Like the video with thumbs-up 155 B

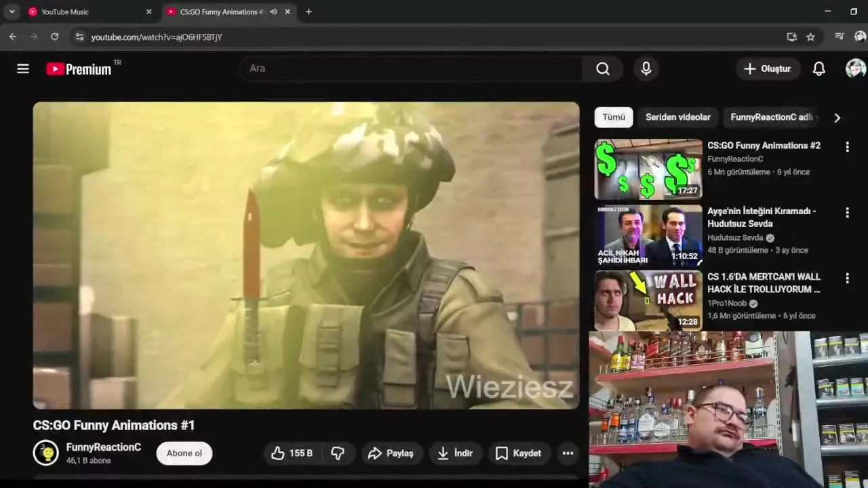(292, 453)
